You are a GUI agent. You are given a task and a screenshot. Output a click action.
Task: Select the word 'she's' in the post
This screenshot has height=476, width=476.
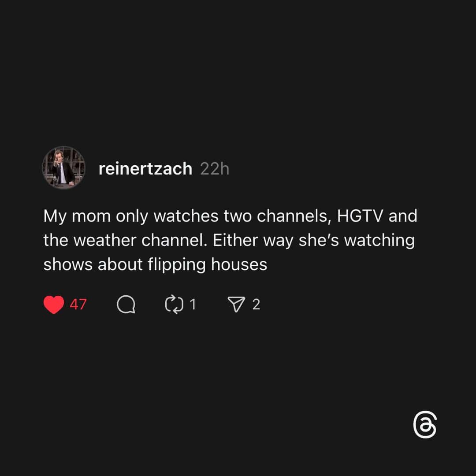[319, 240]
